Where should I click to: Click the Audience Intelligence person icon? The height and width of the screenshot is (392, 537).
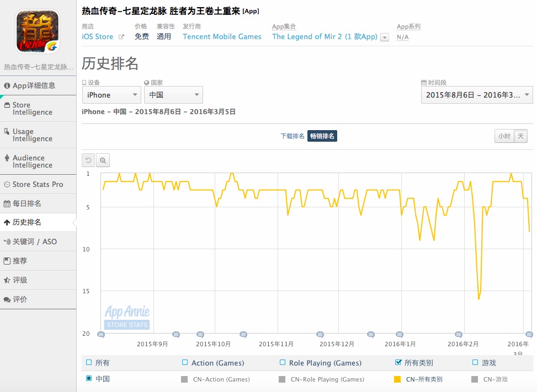click(x=7, y=158)
